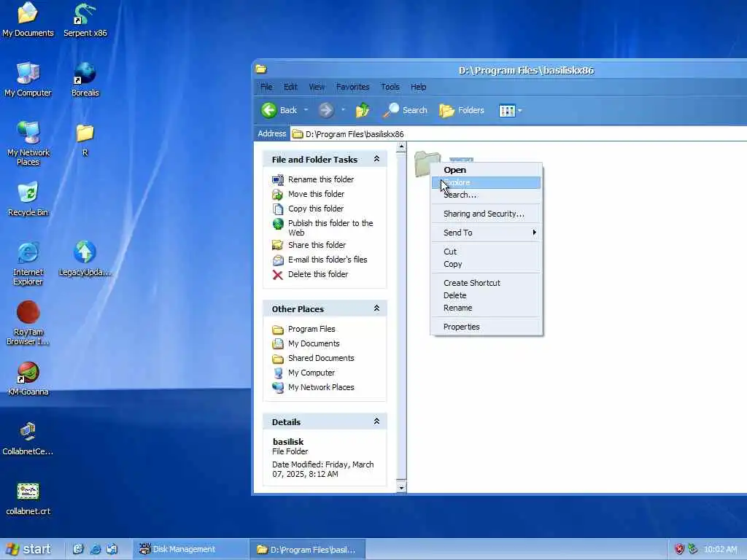Open Search pane from toolbar

pos(406,110)
